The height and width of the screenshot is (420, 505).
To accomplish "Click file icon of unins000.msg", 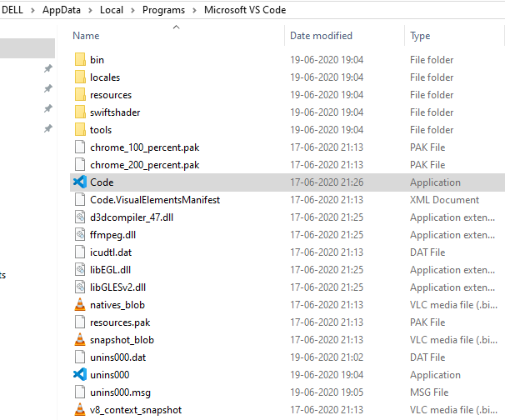I will click(x=80, y=392).
